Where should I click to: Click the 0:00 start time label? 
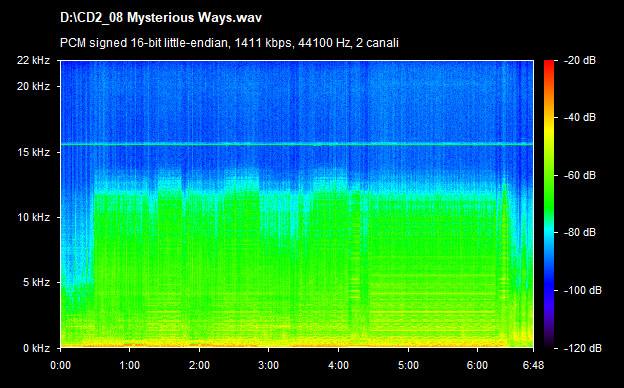[x=60, y=365]
